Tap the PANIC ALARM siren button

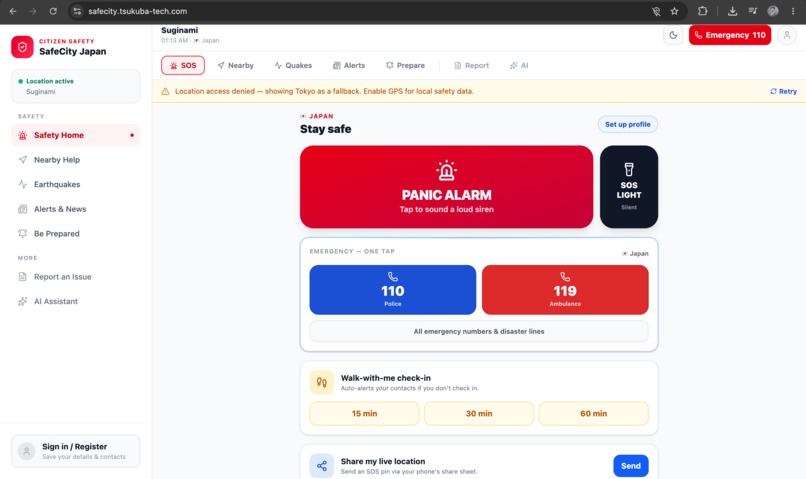pyautogui.click(x=446, y=187)
